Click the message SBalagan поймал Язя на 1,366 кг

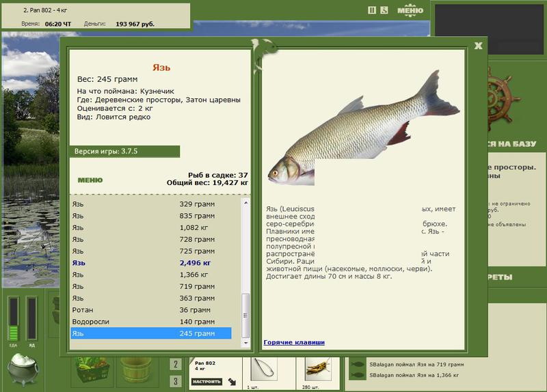coord(414,376)
